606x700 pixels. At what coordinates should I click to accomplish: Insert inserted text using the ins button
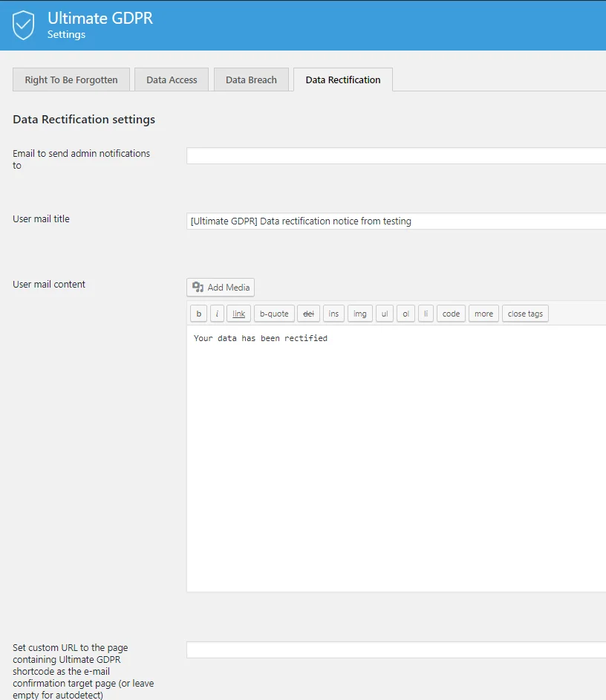click(x=333, y=314)
